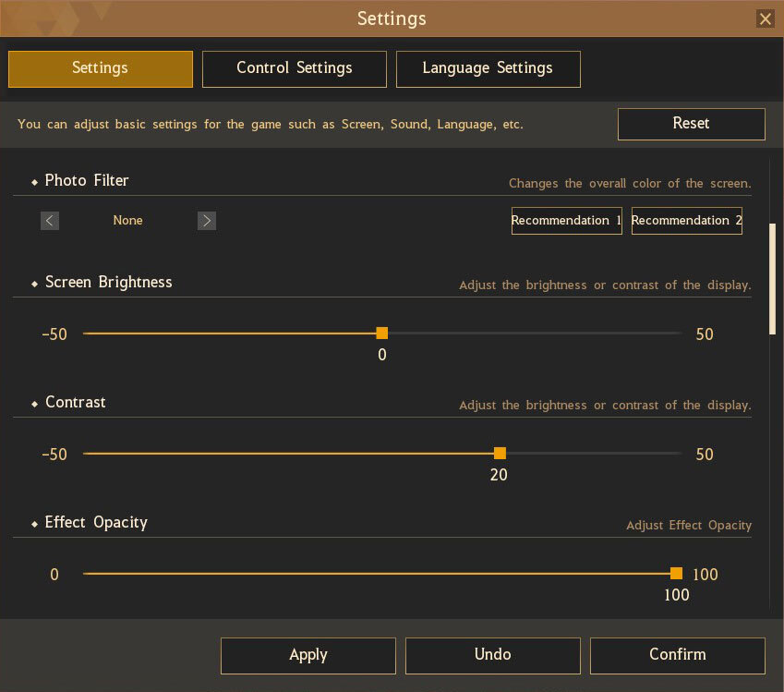This screenshot has height=692, width=784.
Task: Click the vertical scrollbar thumb
Action: coord(773,277)
